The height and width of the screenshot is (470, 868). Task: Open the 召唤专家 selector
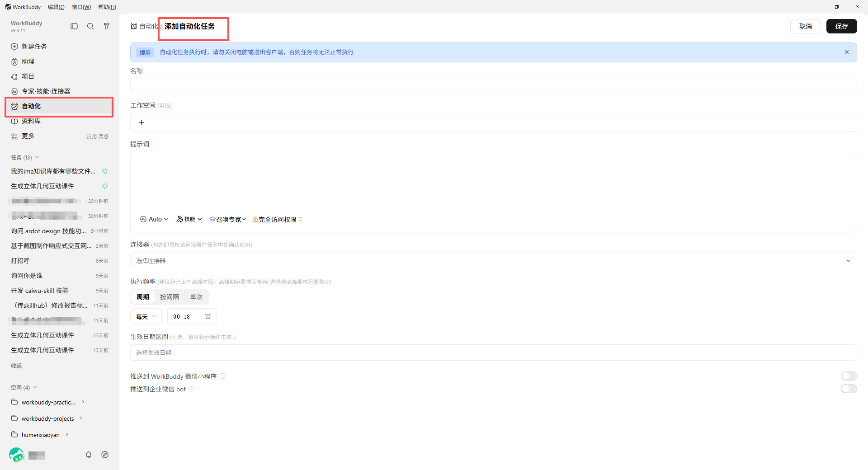pyautogui.click(x=228, y=219)
